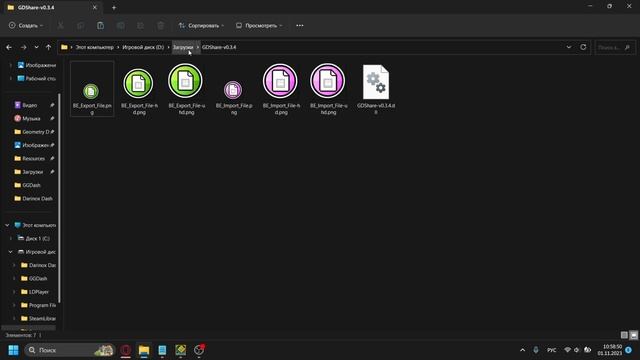The height and width of the screenshot is (360, 640).
Task: Click the Paste clipboard icon in toolbar
Action: [100, 25]
